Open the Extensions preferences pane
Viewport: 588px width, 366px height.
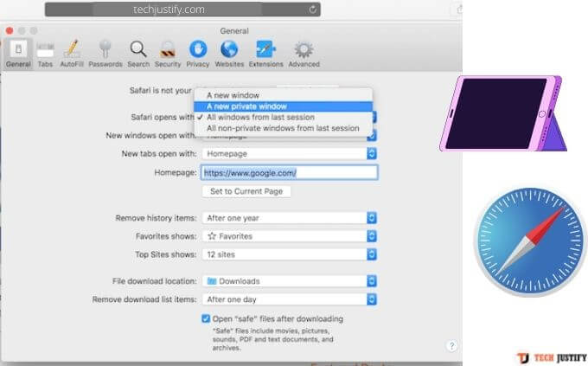click(265, 52)
